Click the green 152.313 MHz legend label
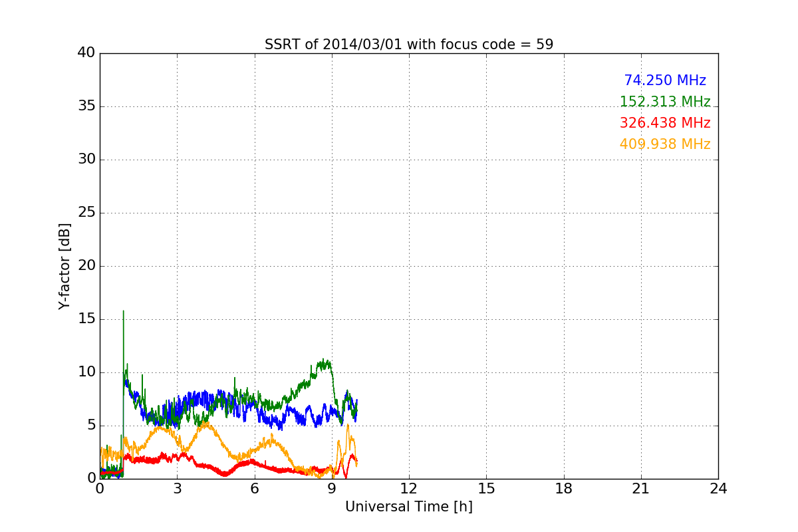This screenshot has width=798, height=532. 665,102
